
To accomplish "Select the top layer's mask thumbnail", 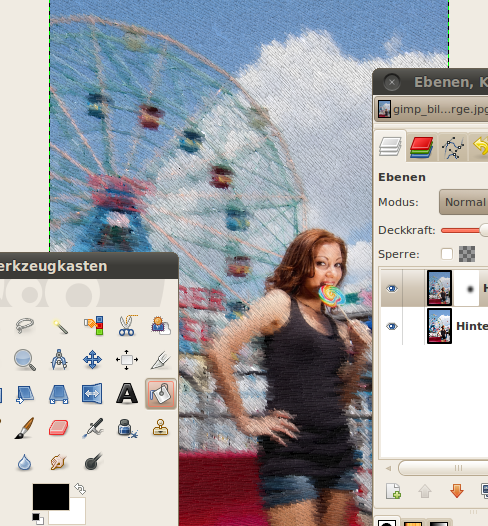I will point(467,288).
